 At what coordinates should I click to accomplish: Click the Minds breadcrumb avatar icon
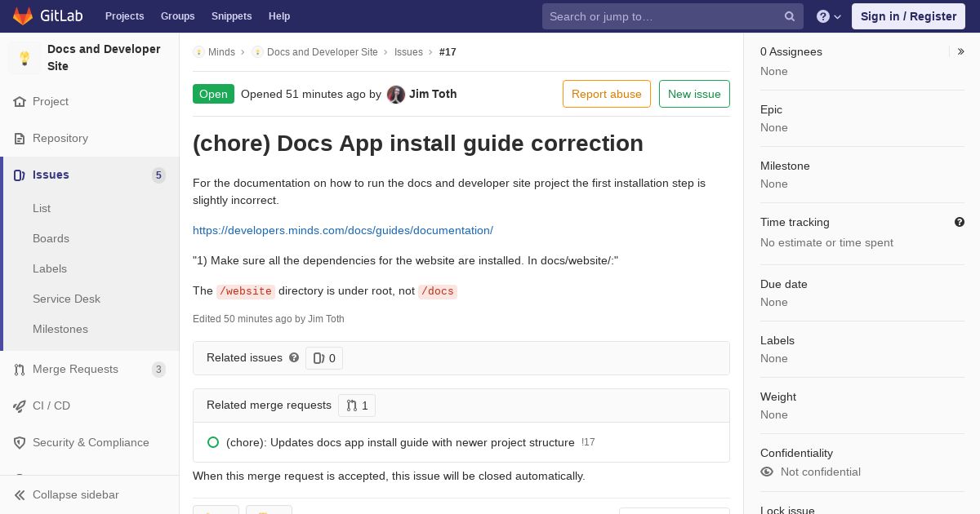[x=198, y=52]
